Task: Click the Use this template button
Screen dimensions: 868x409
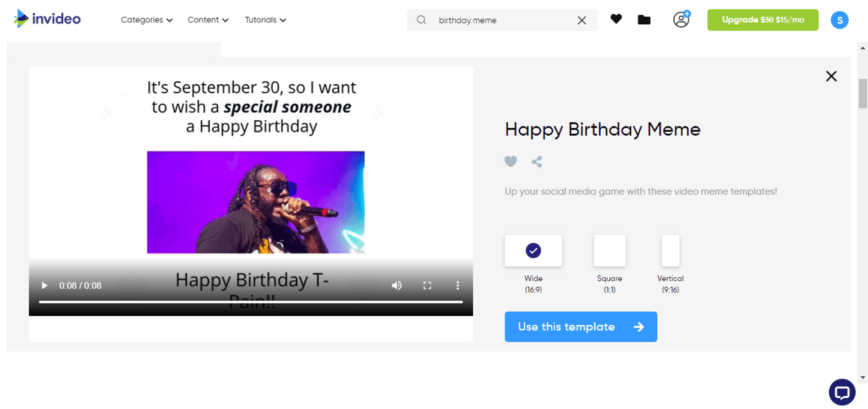Action: click(580, 327)
